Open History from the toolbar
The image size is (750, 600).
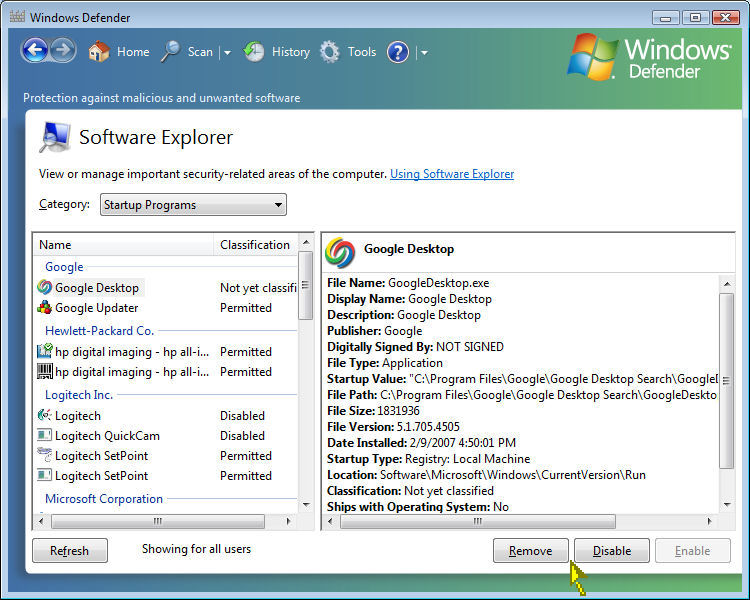click(x=291, y=52)
